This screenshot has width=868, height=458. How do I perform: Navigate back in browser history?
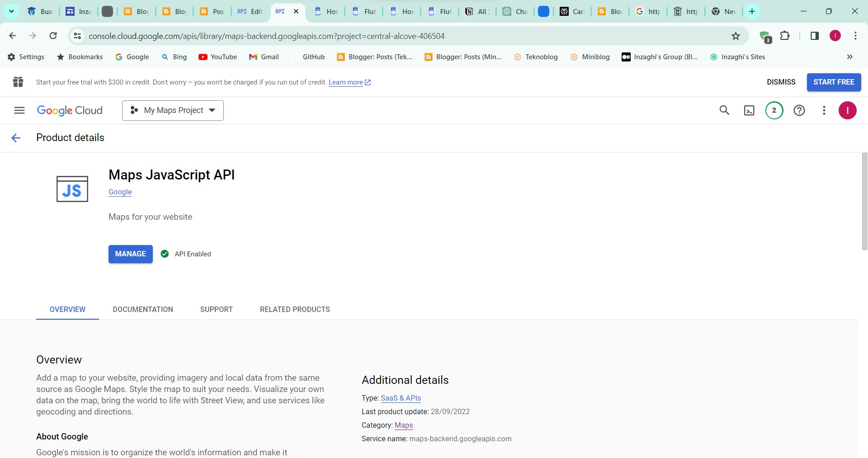(x=13, y=36)
